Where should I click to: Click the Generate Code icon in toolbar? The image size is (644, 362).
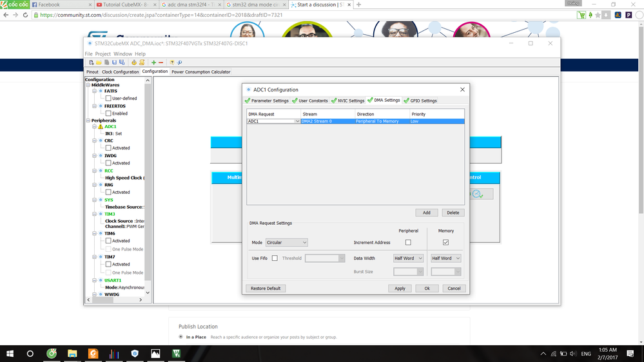pos(134,62)
